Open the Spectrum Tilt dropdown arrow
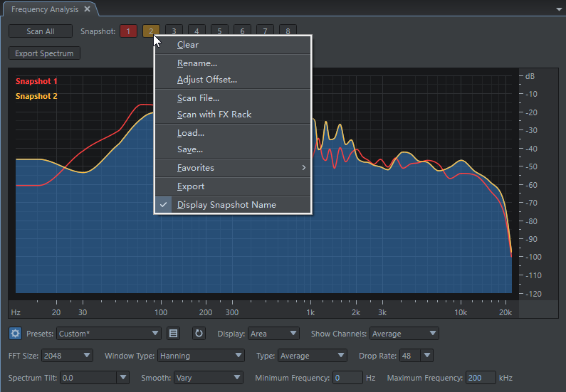 pyautogui.click(x=122, y=378)
